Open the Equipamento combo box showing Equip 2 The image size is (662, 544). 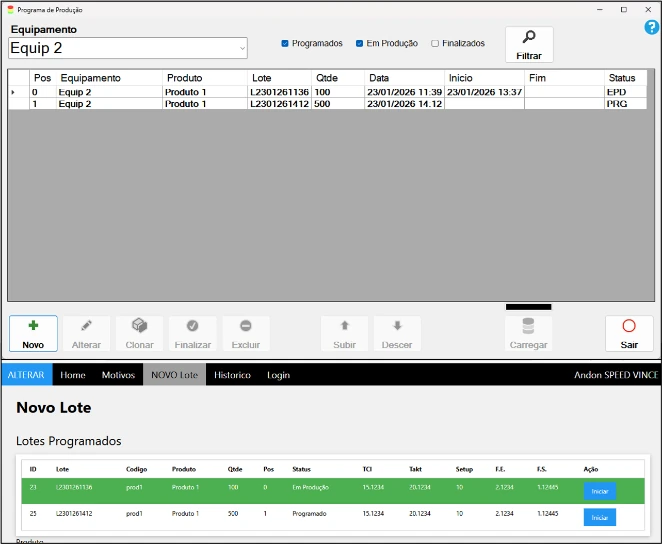[x=128, y=48]
